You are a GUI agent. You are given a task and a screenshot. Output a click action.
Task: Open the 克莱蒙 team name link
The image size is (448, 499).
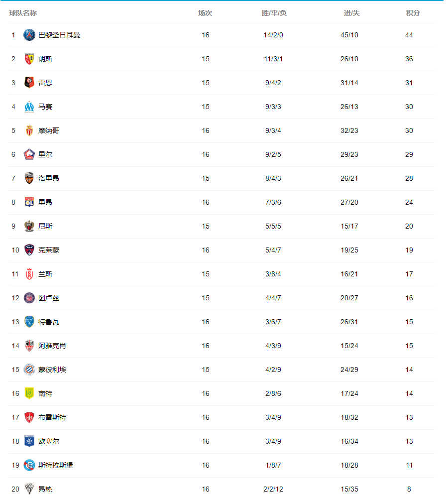(49, 250)
